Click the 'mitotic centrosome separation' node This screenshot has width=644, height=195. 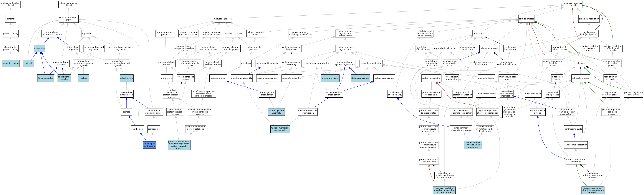pos(576,161)
